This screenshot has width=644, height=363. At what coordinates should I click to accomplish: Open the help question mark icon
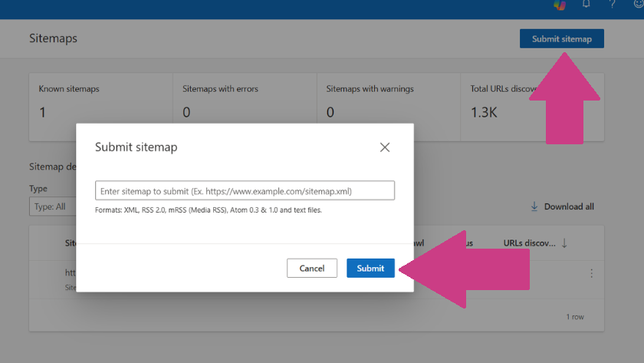pos(612,4)
